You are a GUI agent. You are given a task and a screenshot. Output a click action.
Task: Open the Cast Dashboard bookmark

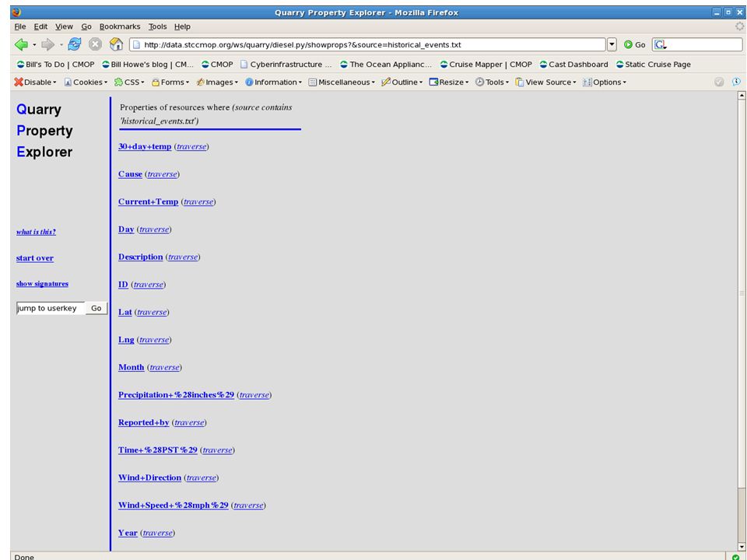pyautogui.click(x=573, y=65)
